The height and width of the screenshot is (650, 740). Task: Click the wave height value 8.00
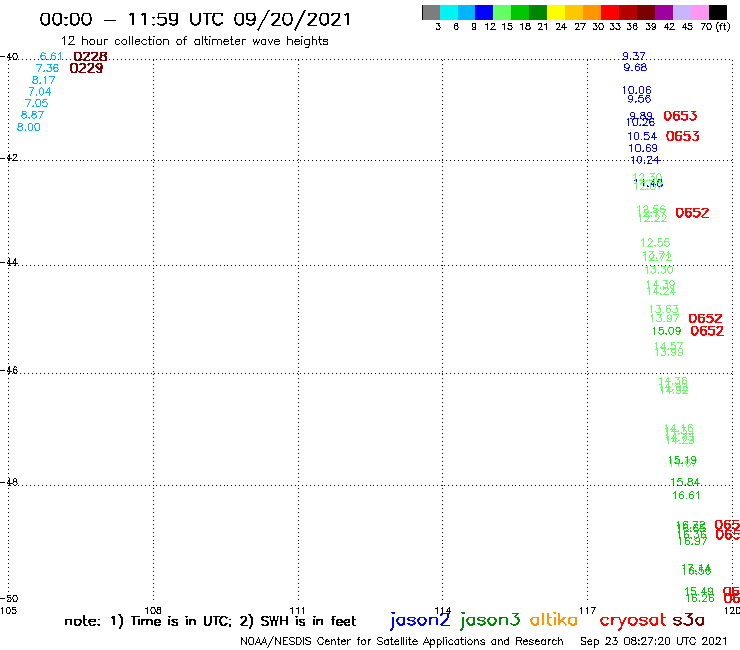[x=28, y=127]
